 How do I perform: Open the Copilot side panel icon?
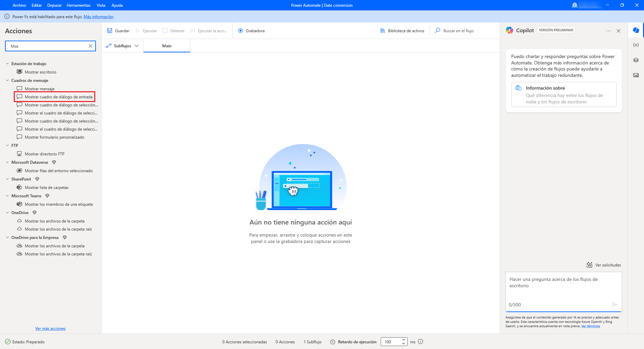click(x=636, y=30)
